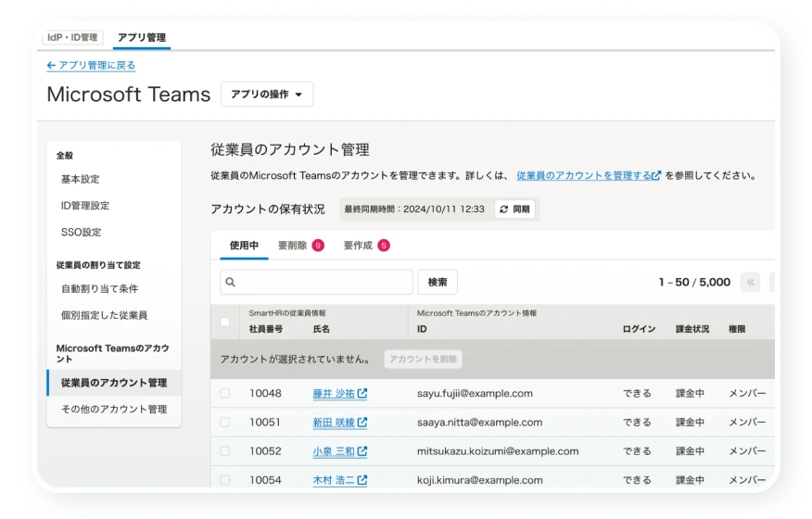Go to first page using double-chevron icon

pos(751,282)
